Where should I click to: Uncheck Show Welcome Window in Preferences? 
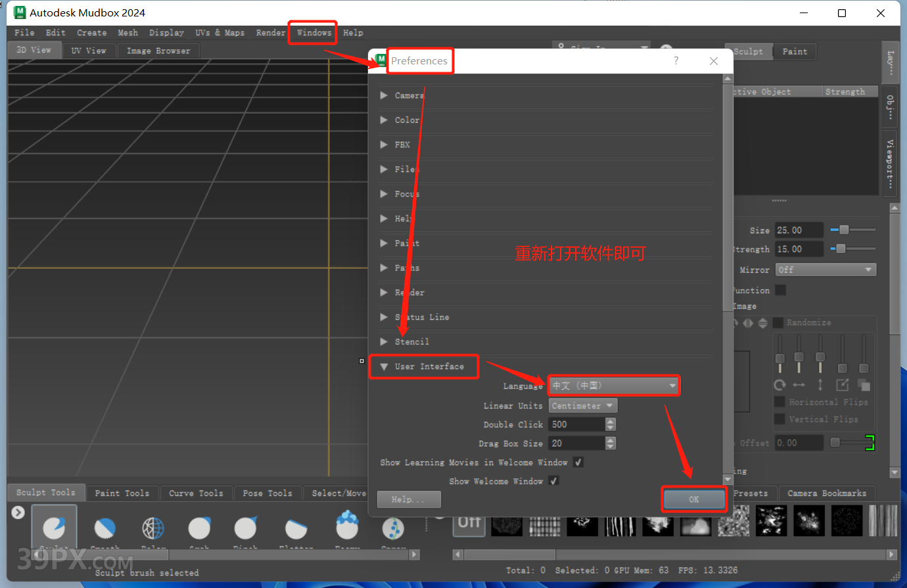[x=553, y=481]
